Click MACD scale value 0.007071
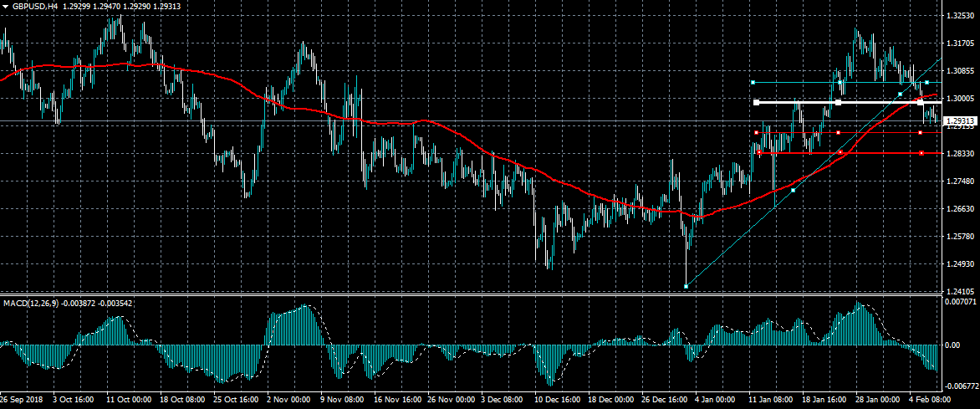The image size is (980, 409). (x=960, y=302)
